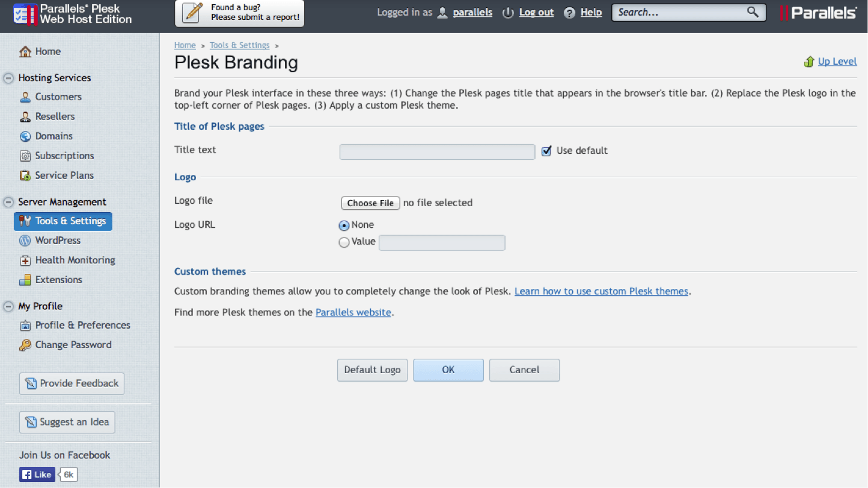Open Subscriptions in the sidebar

[64, 156]
